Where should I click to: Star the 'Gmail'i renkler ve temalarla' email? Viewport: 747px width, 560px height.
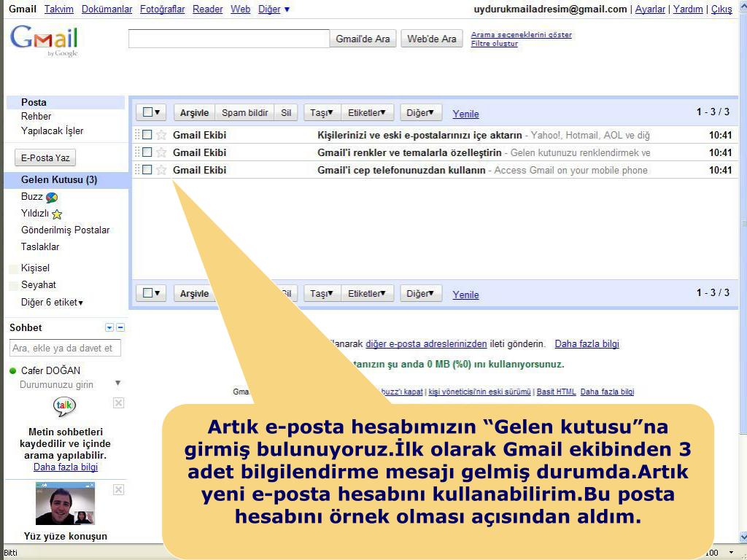pyautogui.click(x=161, y=152)
